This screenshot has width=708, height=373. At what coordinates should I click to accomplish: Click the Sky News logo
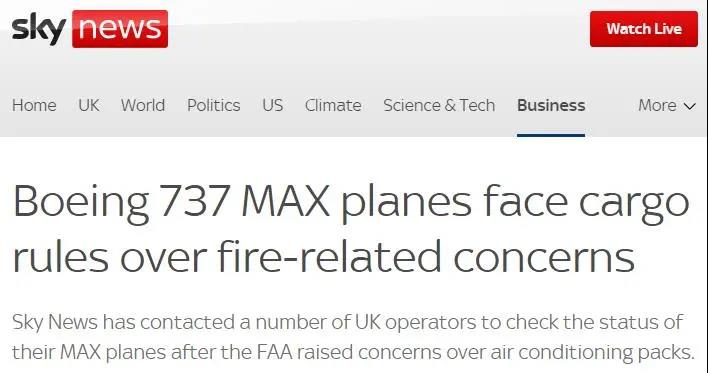[x=90, y=28]
